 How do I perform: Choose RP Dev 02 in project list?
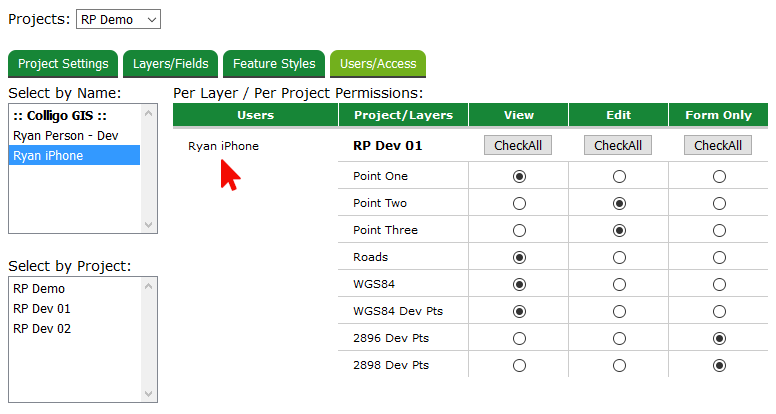tap(42, 329)
